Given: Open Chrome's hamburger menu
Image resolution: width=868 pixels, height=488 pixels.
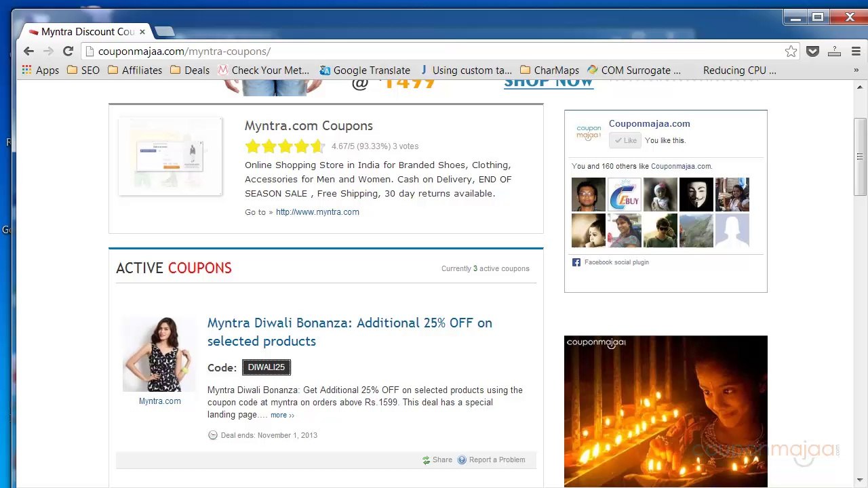Looking at the screenshot, I should [856, 52].
